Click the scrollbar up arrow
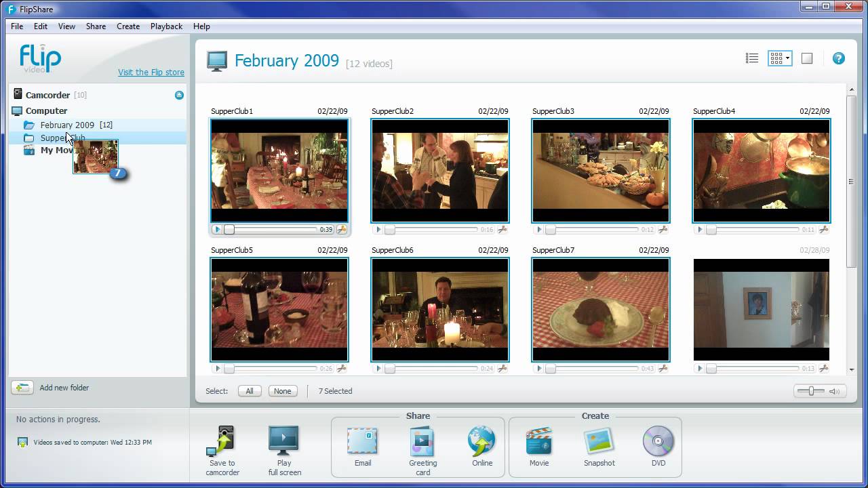Image resolution: width=868 pixels, height=488 pixels. tap(851, 89)
